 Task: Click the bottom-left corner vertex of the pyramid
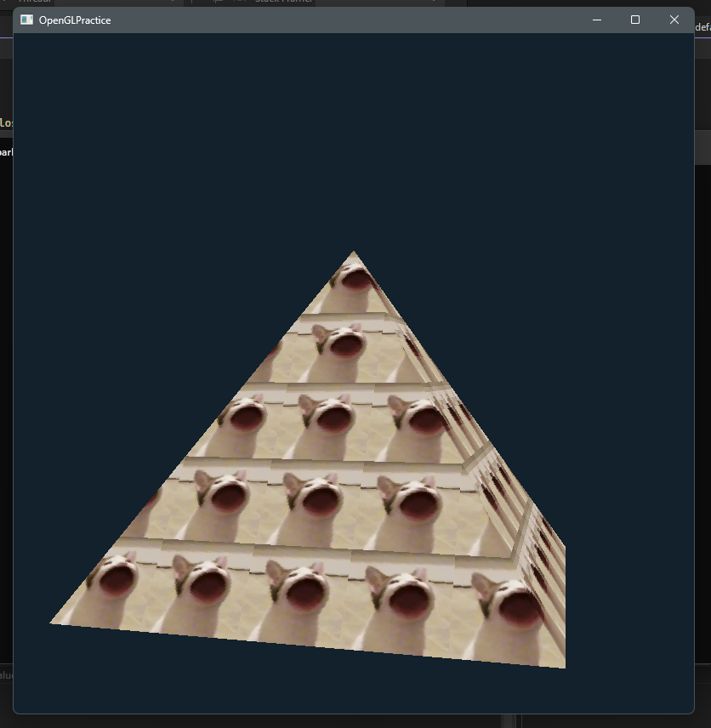[x=53, y=623]
